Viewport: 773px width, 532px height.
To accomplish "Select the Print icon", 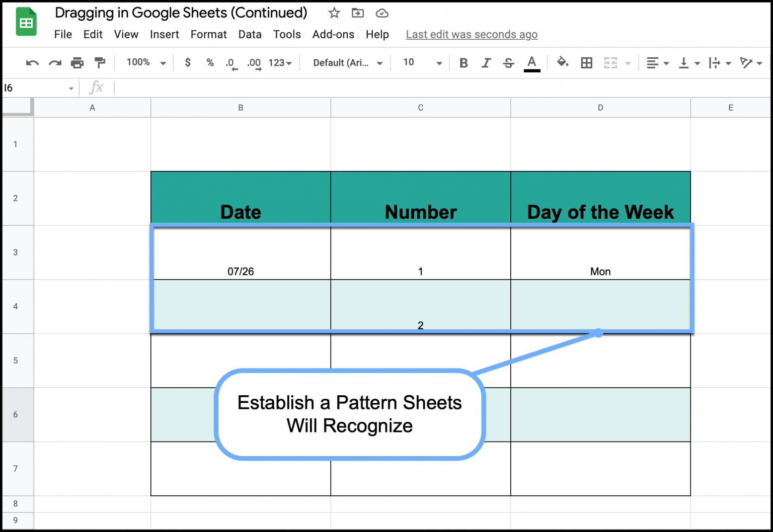I will 77,62.
